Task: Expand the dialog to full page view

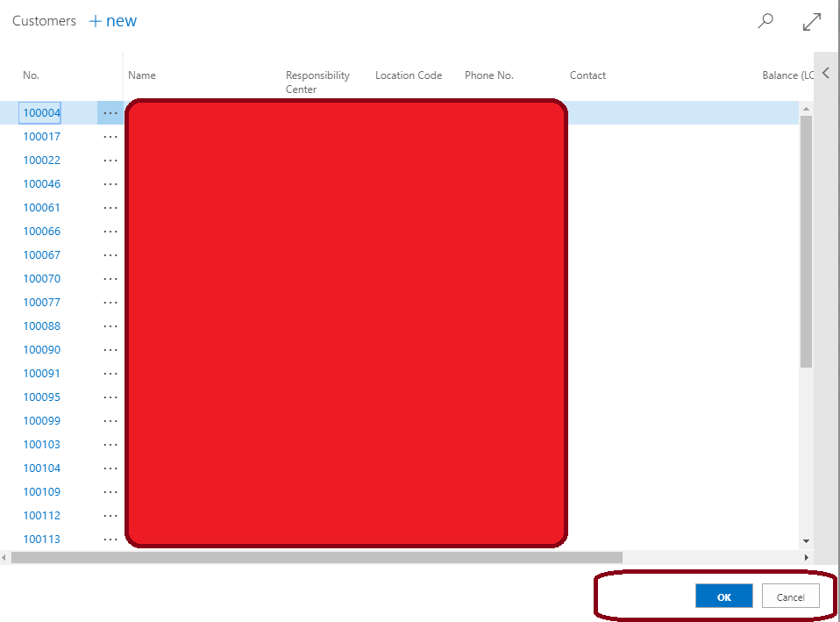Action: point(811,21)
